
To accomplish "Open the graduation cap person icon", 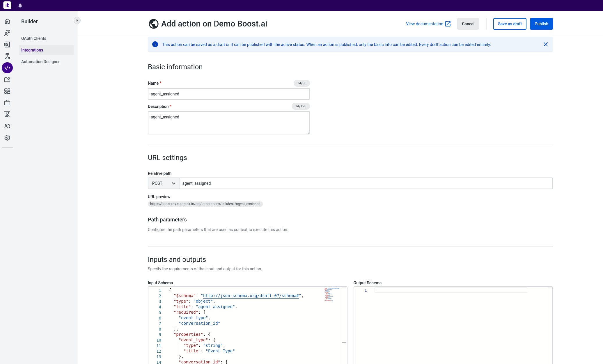I will pos(7,114).
